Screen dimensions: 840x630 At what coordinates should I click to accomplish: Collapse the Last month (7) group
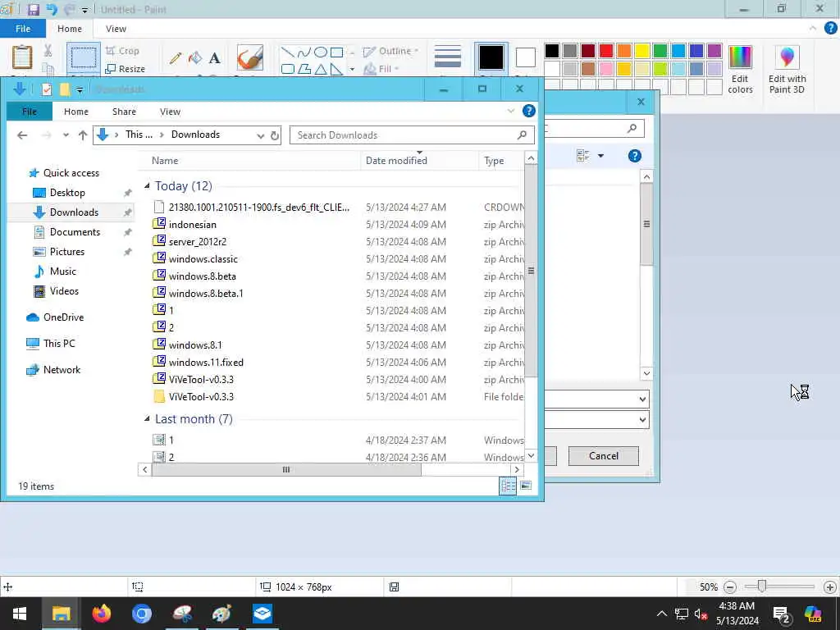click(x=147, y=419)
